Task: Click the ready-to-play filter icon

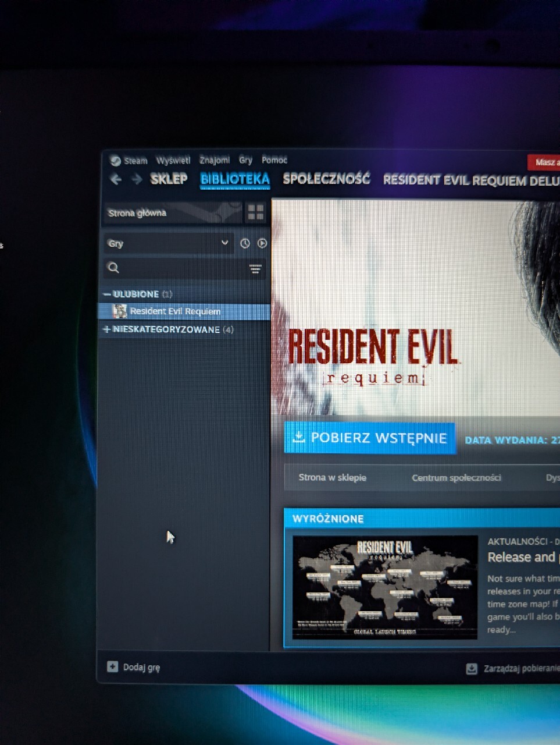Action: click(262, 243)
